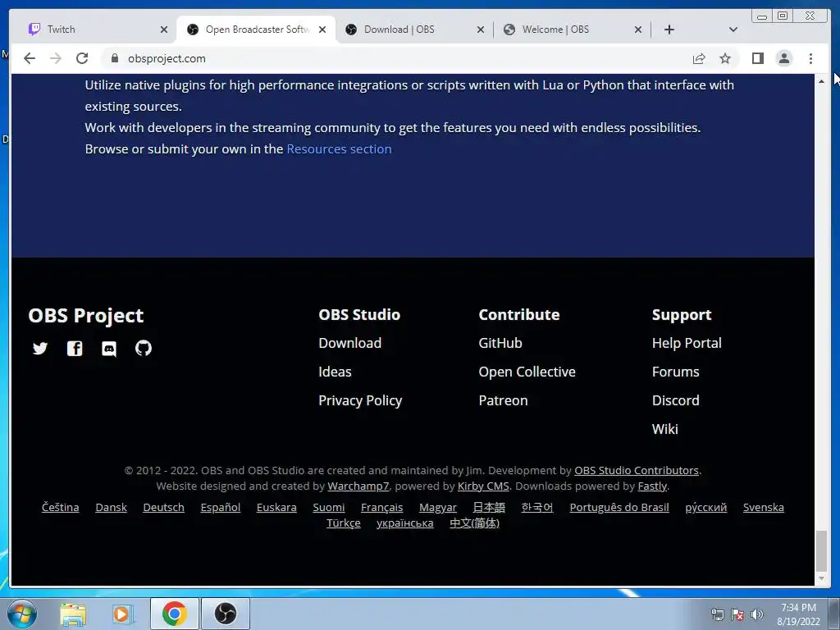
Task: Switch site language to Português do Brasil
Action: point(619,507)
